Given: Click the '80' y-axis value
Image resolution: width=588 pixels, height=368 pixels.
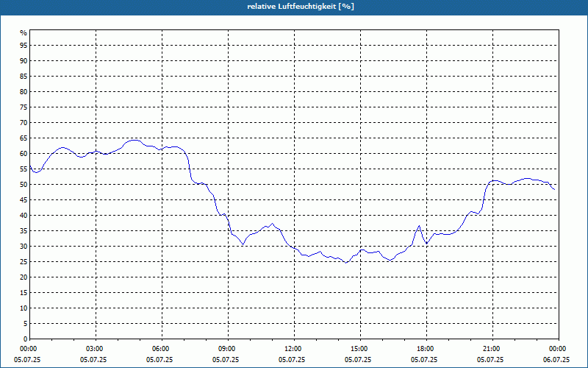Looking at the screenshot, I should (24, 91).
